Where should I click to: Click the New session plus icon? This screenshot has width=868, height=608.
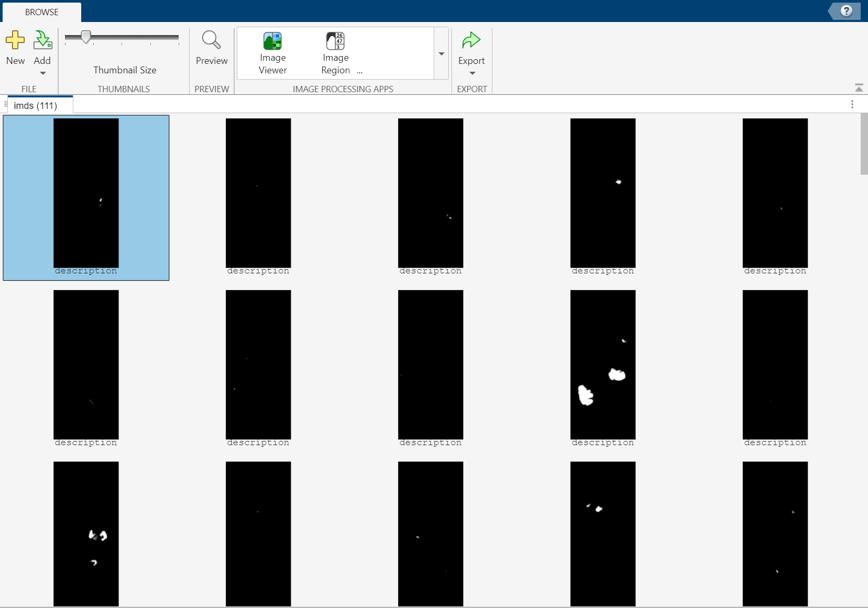[15, 40]
